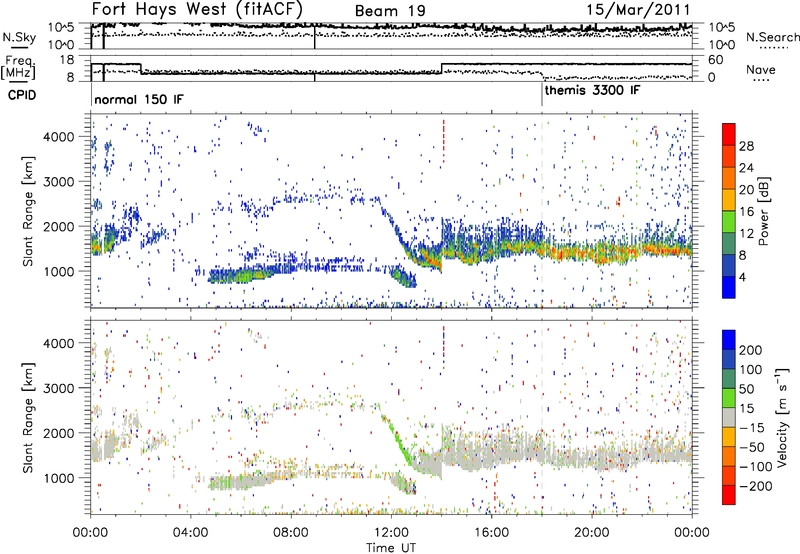
Task: Click the 'CPID' row label
Action: coord(22,95)
